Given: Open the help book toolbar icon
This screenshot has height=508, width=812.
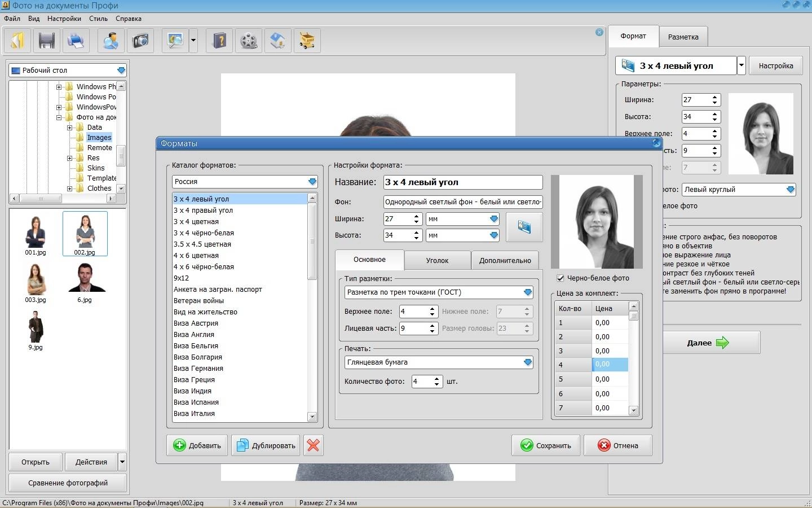Looking at the screenshot, I should [219, 41].
